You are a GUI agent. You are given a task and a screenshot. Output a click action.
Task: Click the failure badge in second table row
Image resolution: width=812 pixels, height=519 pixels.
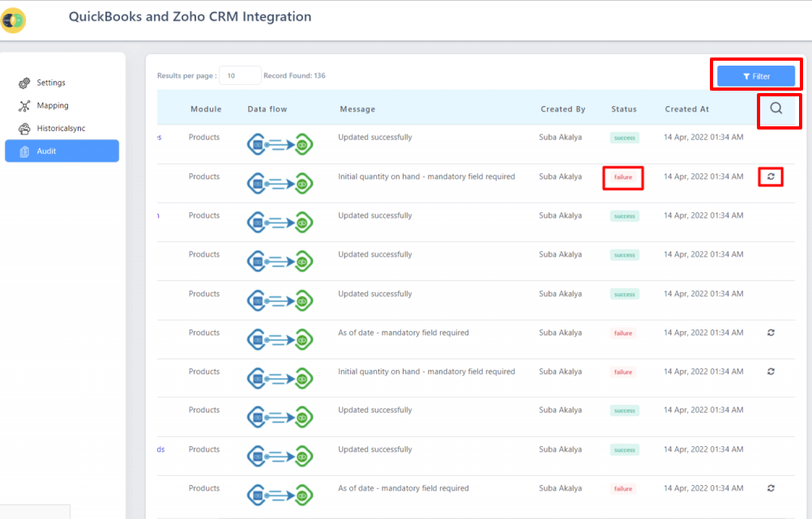[x=623, y=177]
